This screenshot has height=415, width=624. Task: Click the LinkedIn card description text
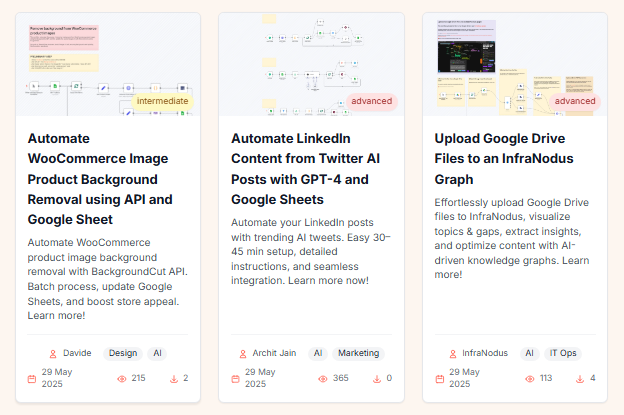[311, 251]
